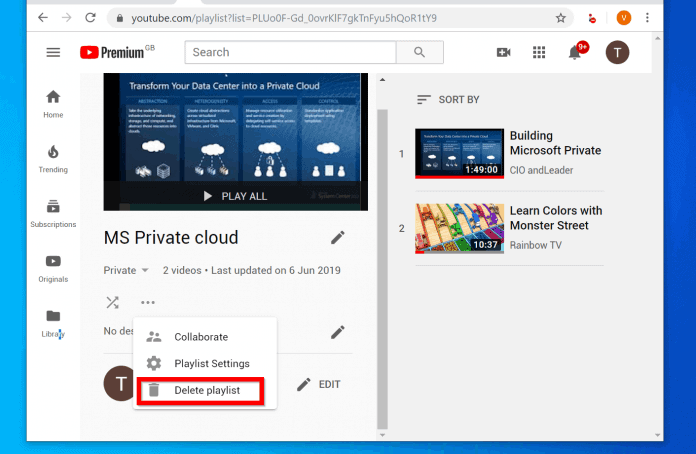Click the playlist pane vertical scrollbar
The image size is (696, 454).
click(382, 268)
